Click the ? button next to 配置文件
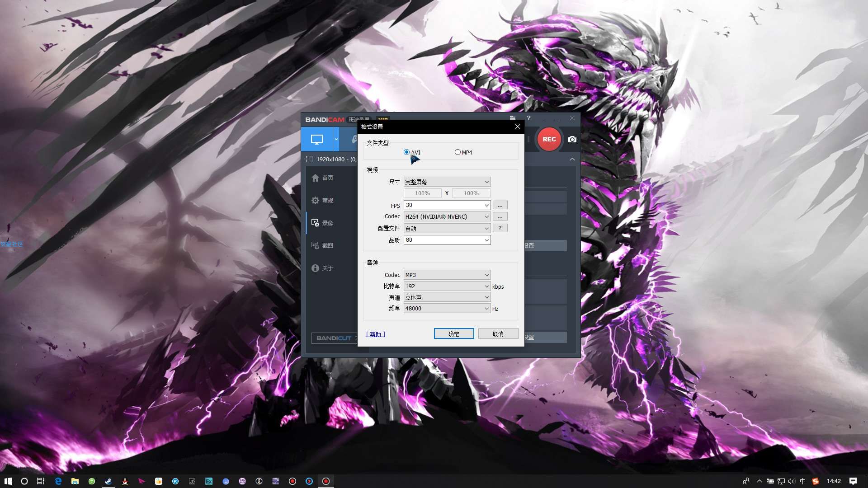The width and height of the screenshot is (868, 488). click(500, 228)
